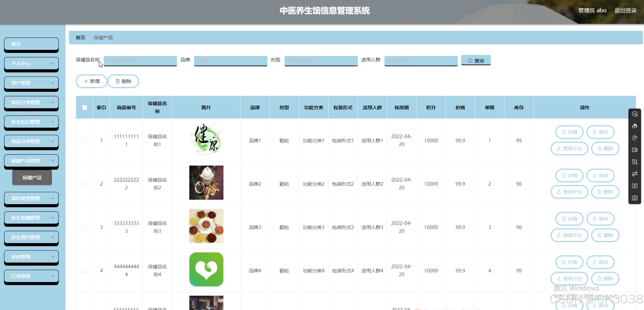
Task: Click the disc convert icon at toolbar top
Action: [x=634, y=114]
